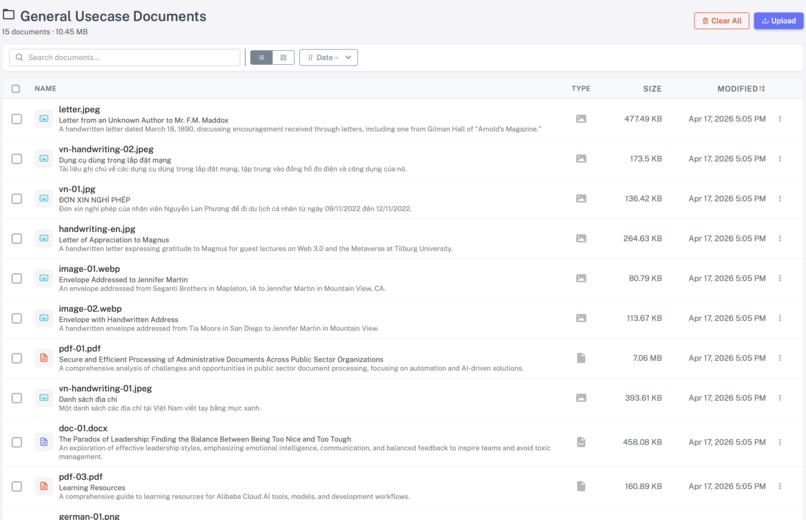Tick the checkbox for vn-01.jpg
Viewport: 806px width, 520px height.
(x=16, y=198)
